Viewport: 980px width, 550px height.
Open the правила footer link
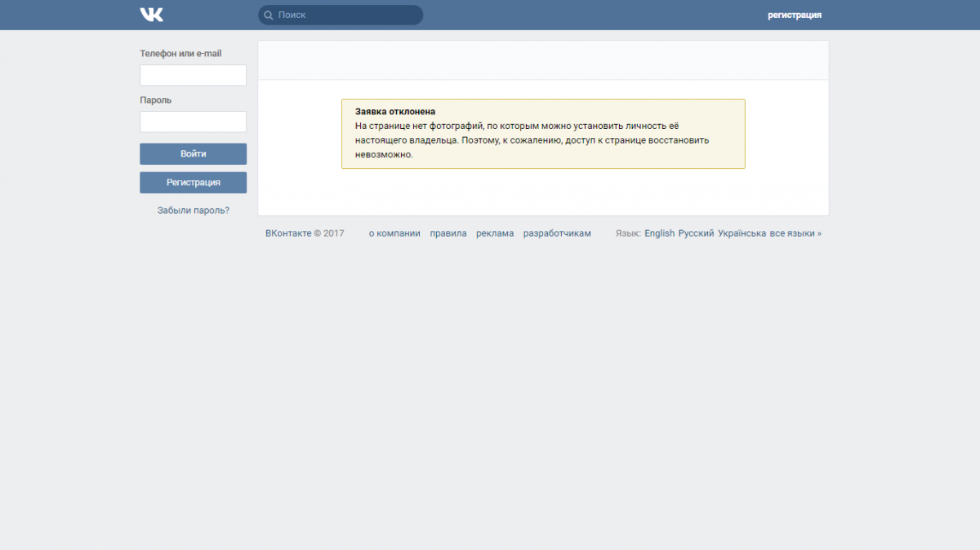448,233
